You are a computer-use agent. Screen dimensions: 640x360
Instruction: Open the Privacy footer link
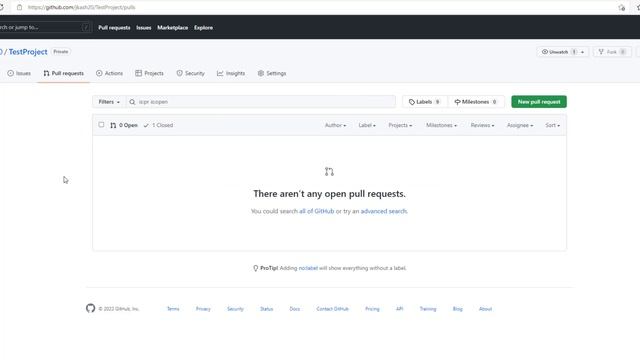tap(203, 309)
